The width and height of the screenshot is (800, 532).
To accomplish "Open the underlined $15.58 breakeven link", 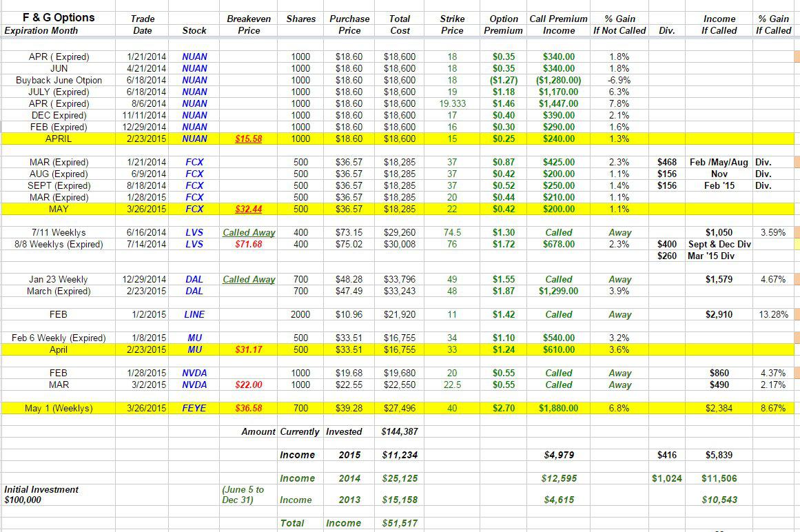I will click(x=249, y=139).
